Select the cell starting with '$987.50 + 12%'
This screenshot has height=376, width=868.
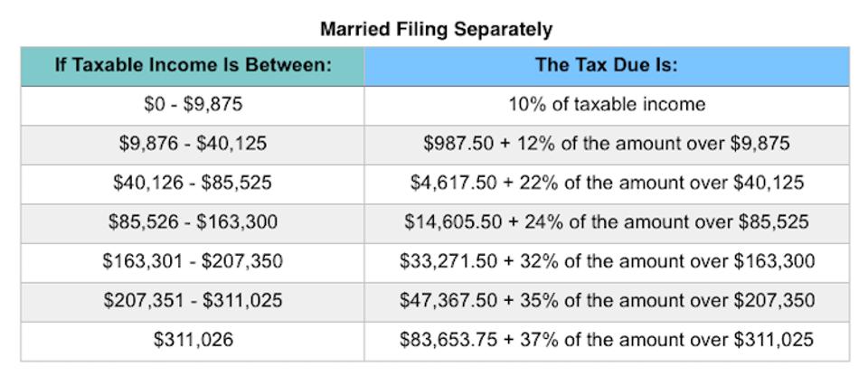[x=607, y=143]
